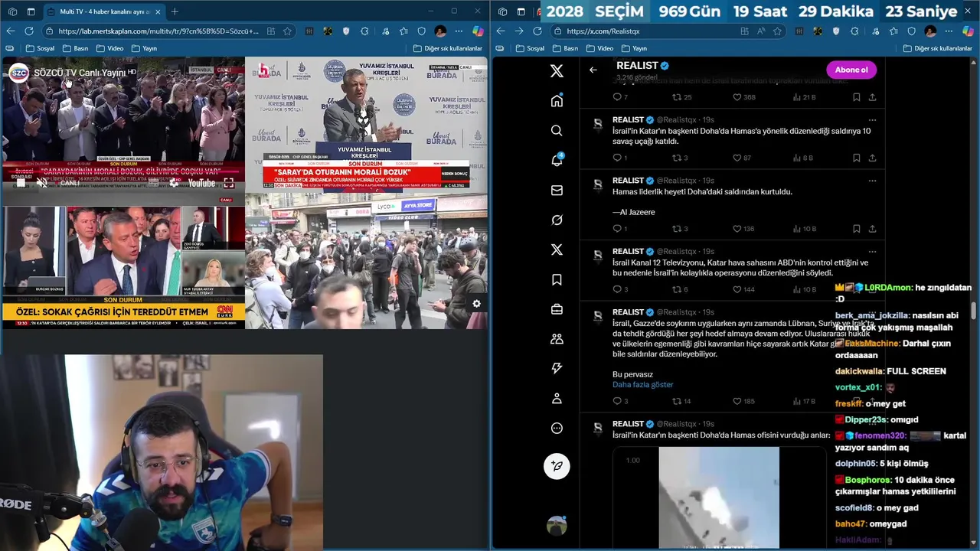Image resolution: width=980 pixels, height=551 pixels.
Task: Open more options on Kanal 12 tweet
Action: click(x=872, y=251)
